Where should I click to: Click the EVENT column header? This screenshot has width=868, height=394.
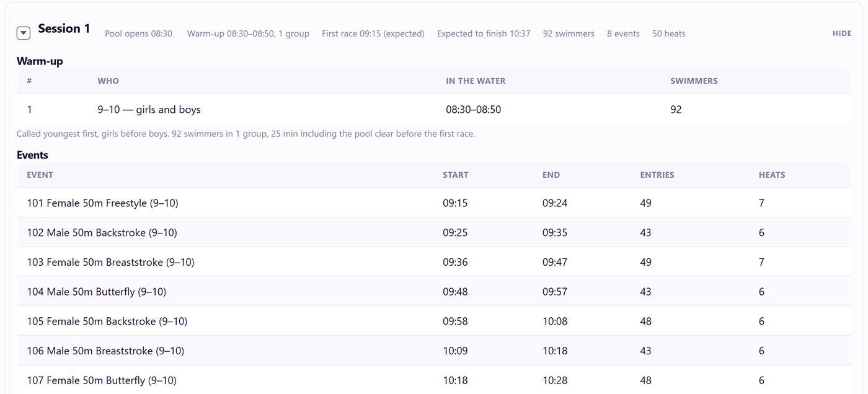tap(40, 175)
